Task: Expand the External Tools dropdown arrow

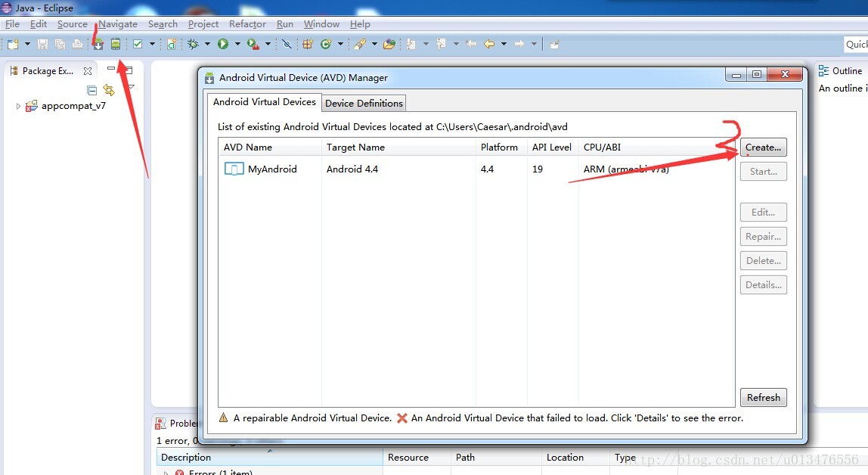Action: tap(268, 45)
